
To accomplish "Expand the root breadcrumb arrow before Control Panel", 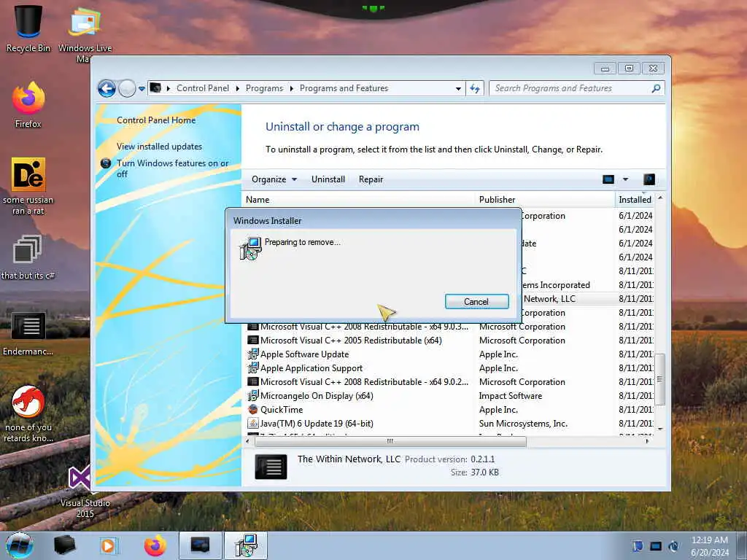I will pos(169,88).
